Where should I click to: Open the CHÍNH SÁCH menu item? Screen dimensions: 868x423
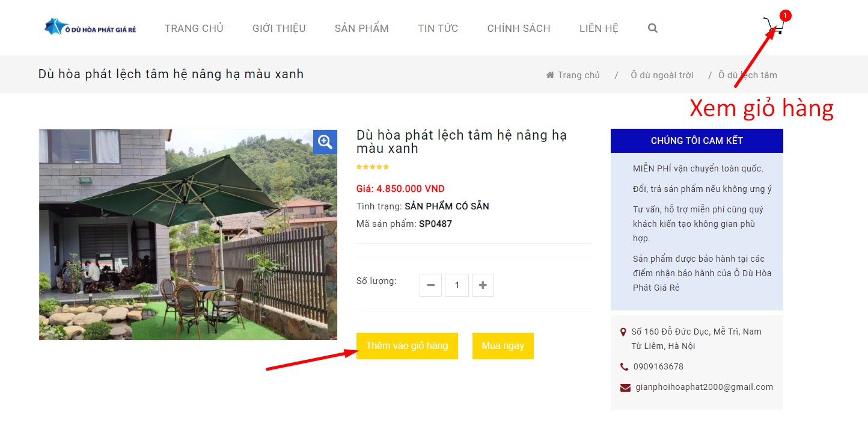pos(519,28)
